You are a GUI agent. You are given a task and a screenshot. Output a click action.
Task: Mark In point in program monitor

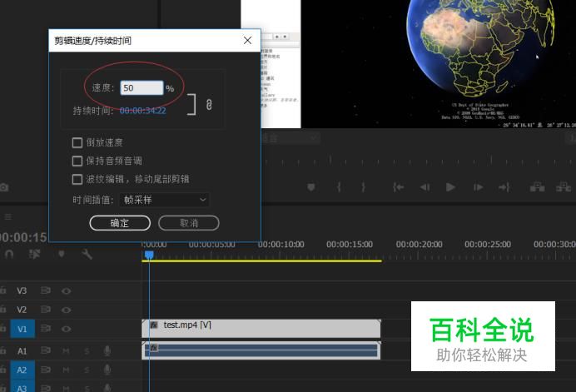339,187
